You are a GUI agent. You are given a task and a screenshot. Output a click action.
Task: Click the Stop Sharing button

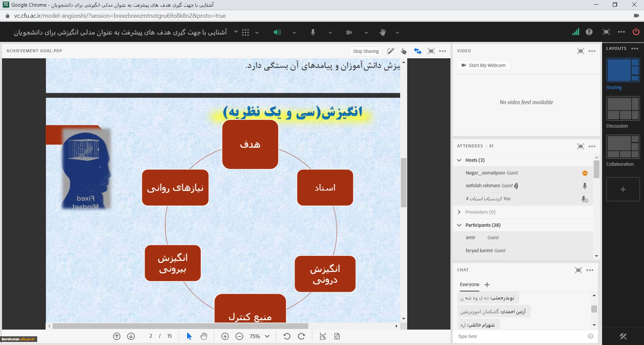366,51
